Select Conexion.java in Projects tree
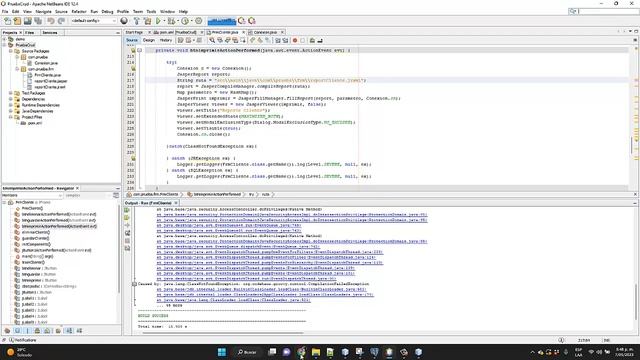 pyautogui.click(x=46, y=63)
